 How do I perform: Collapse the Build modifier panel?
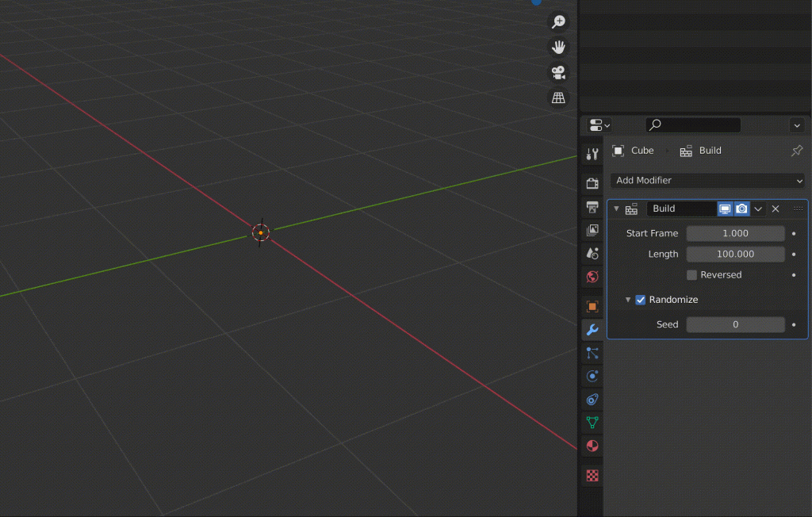616,209
